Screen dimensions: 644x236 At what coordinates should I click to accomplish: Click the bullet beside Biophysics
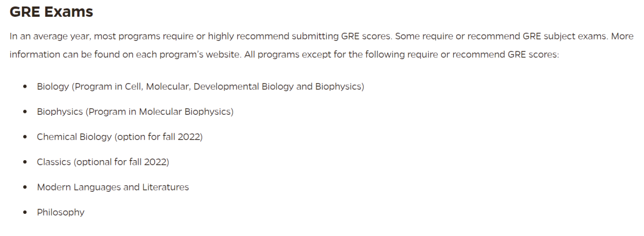point(26,112)
